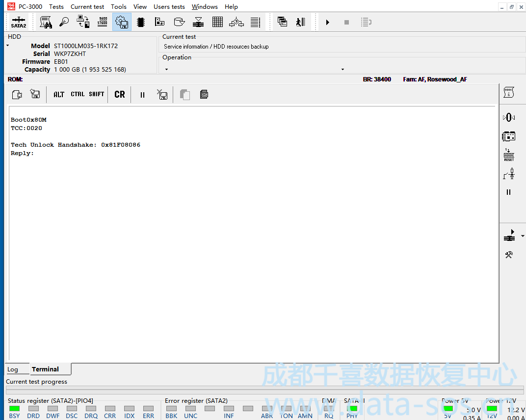This screenshot has width=526, height=420.
Task: Click the SATA2 port selector icon
Action: tap(19, 22)
